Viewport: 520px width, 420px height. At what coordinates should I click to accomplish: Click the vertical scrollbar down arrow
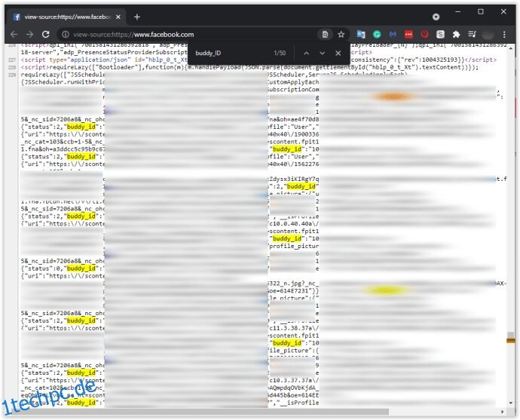click(x=511, y=403)
